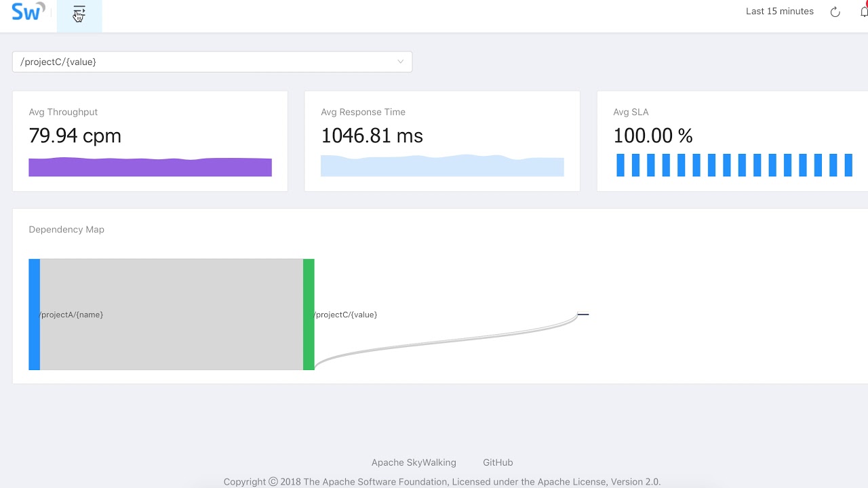This screenshot has width=868, height=488.
Task: Open the GitHub footer link
Action: point(498,462)
